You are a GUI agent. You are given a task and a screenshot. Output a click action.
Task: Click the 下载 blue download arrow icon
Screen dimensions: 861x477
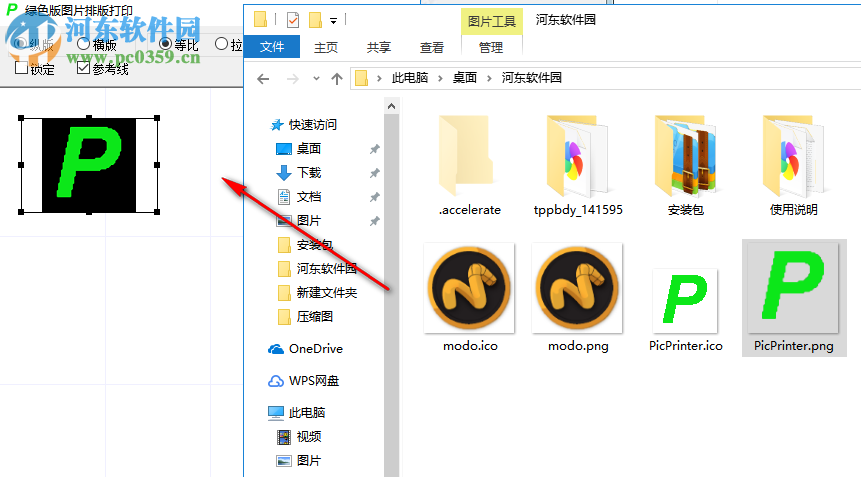click(284, 173)
